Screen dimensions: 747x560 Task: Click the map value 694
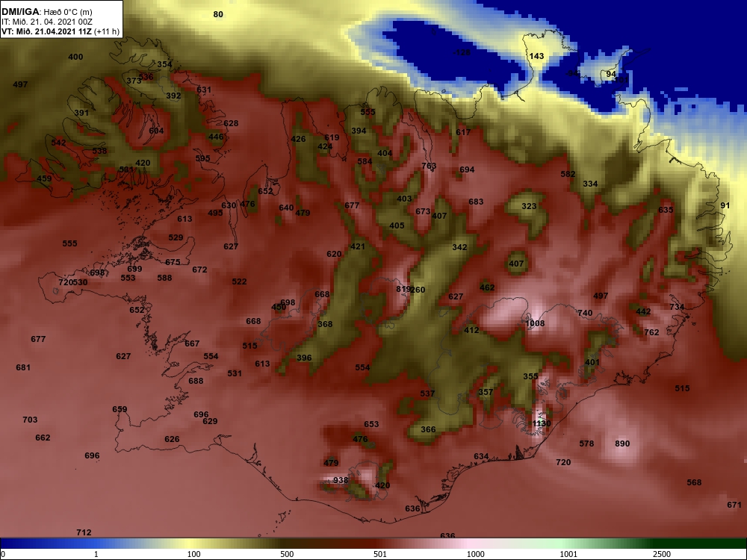pyautogui.click(x=467, y=169)
